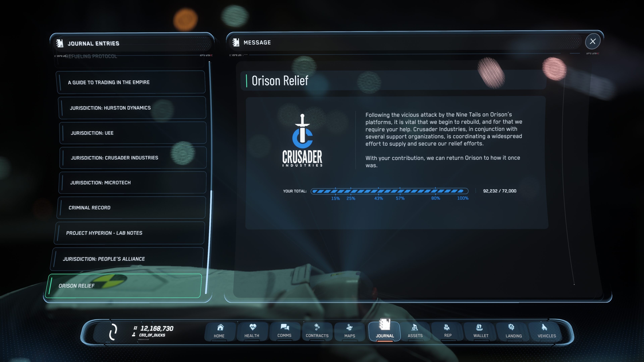This screenshot has height=362, width=644.
Task: Close the Message panel with X button
Action: click(x=593, y=41)
